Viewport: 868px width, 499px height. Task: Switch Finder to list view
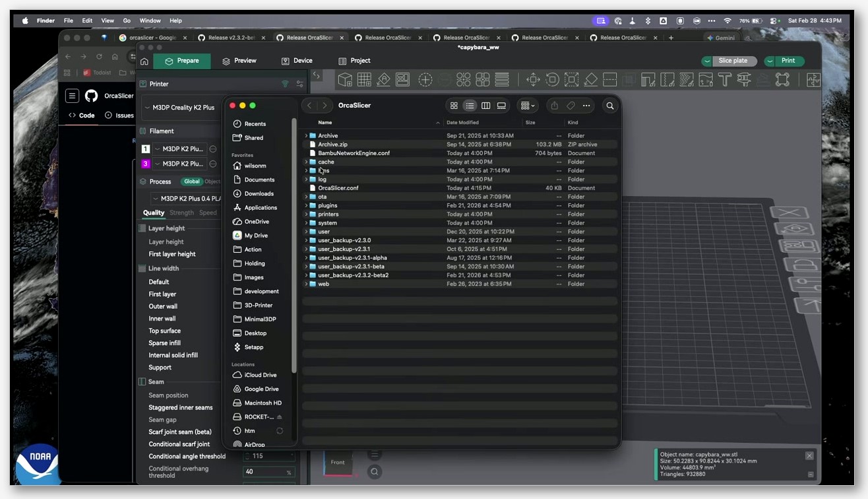click(x=470, y=106)
